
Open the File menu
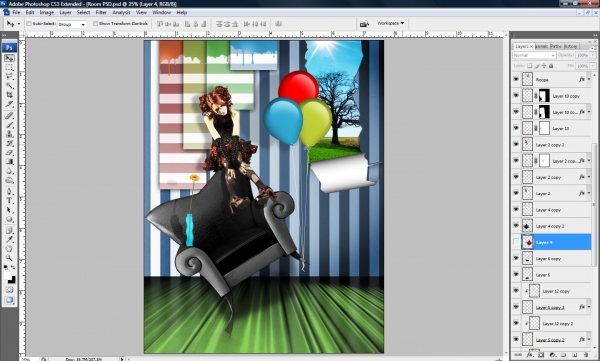[x=16, y=13]
